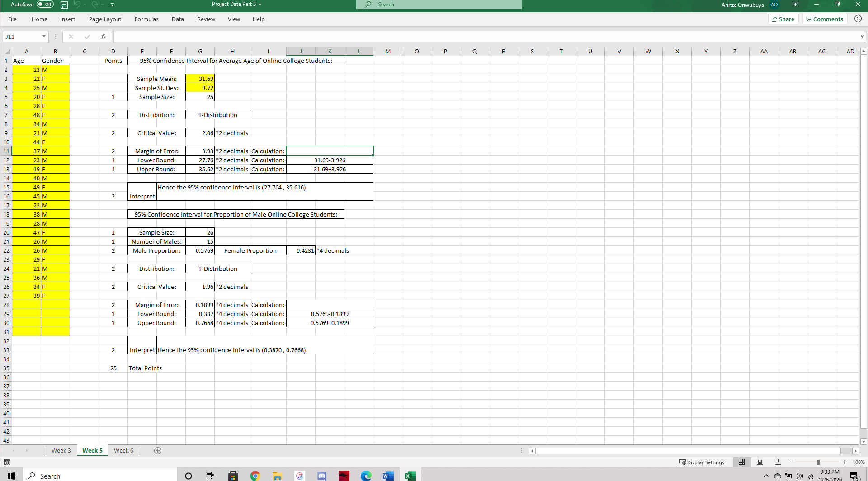Cancel entry with the formula bar X

(71, 37)
